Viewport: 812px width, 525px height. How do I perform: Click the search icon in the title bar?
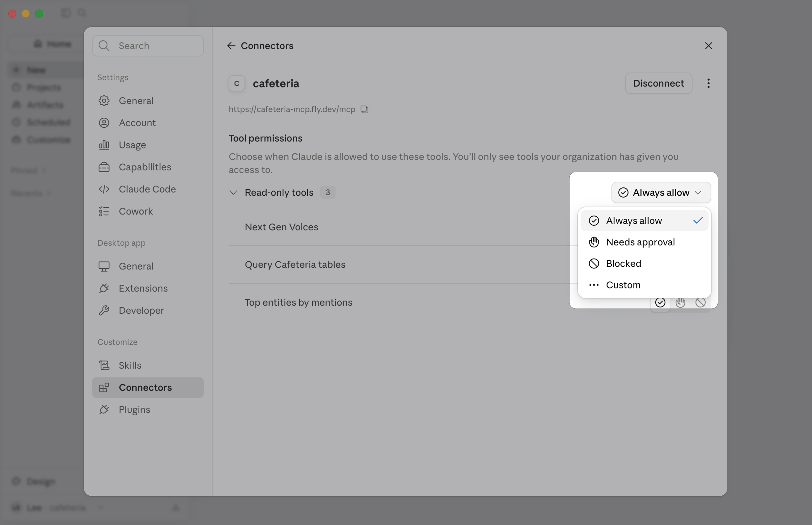pos(82,13)
